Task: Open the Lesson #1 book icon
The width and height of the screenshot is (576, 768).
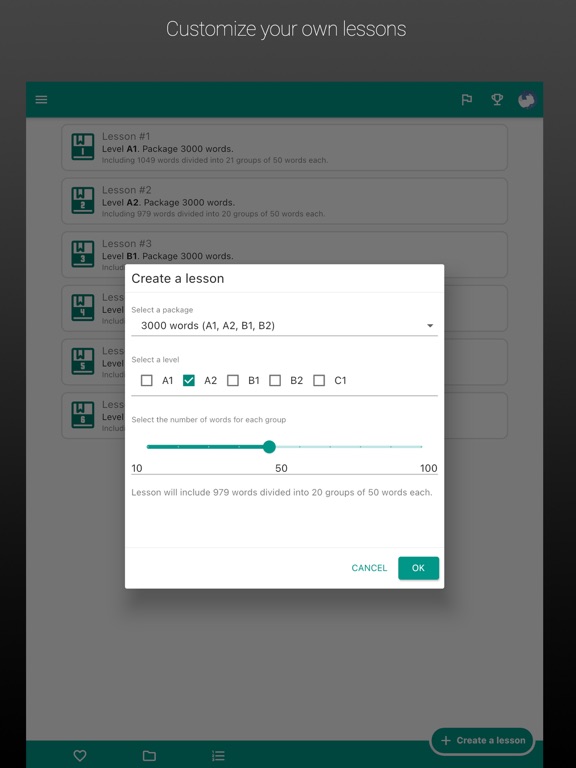Action: (x=83, y=146)
